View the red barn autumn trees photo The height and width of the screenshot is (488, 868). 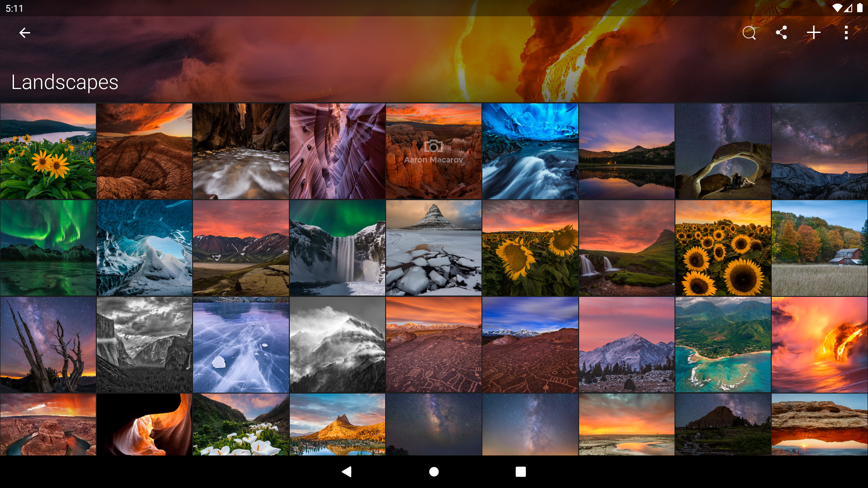click(820, 248)
